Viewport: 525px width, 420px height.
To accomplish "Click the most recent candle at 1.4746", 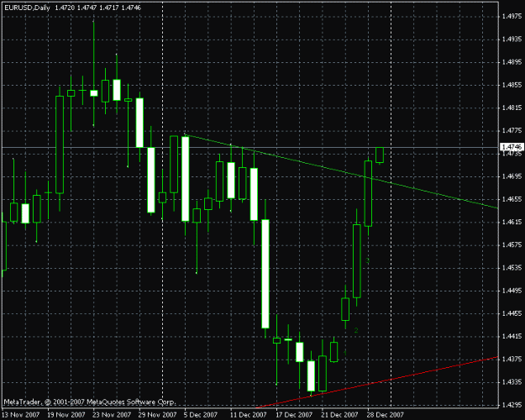I will [x=380, y=155].
